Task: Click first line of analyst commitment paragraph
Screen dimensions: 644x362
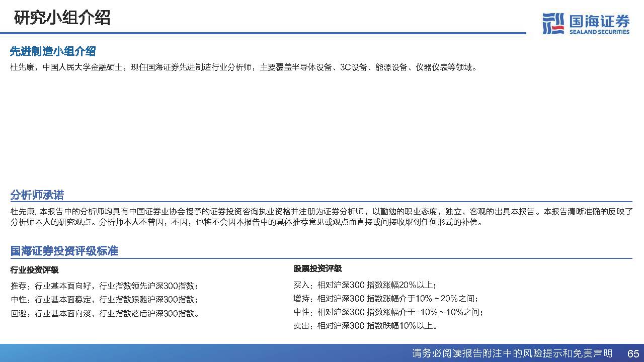Action: click(321, 212)
